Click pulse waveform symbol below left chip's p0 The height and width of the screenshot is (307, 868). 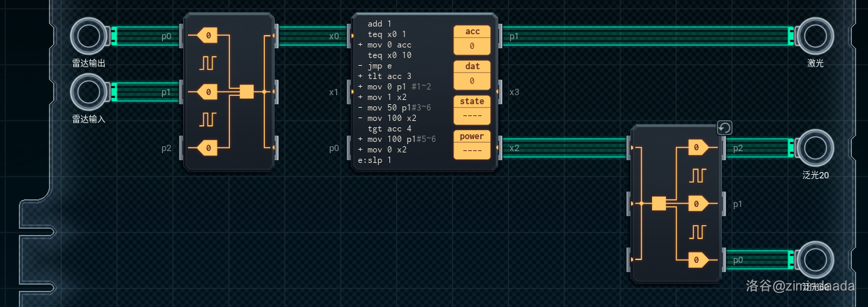pyautogui.click(x=208, y=63)
